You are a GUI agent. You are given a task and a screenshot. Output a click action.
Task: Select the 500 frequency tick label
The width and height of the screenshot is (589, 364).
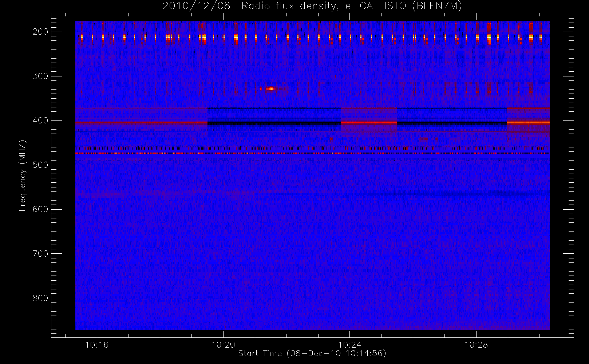[40, 165]
